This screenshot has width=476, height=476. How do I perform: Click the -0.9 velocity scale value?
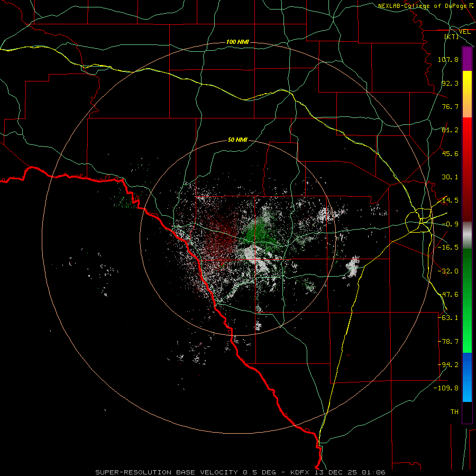click(x=450, y=224)
